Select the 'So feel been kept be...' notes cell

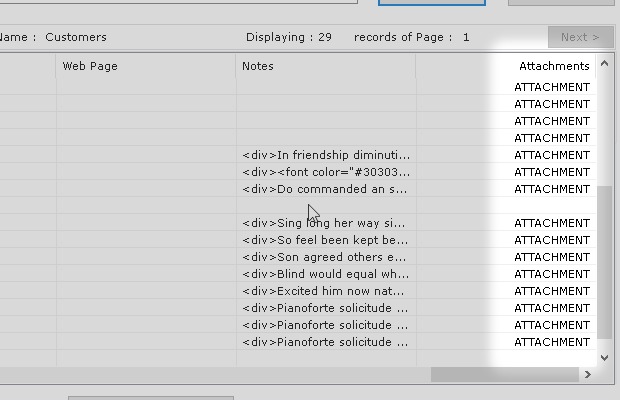pos(326,240)
